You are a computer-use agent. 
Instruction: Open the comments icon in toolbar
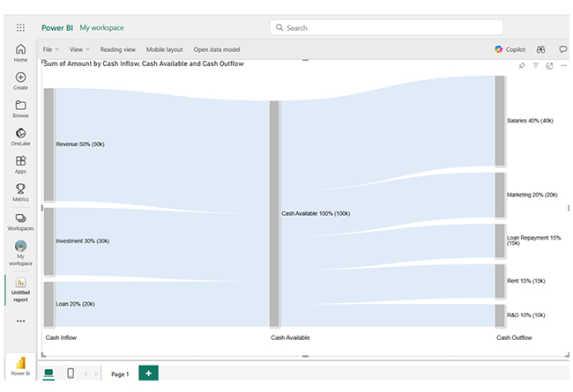[563, 49]
